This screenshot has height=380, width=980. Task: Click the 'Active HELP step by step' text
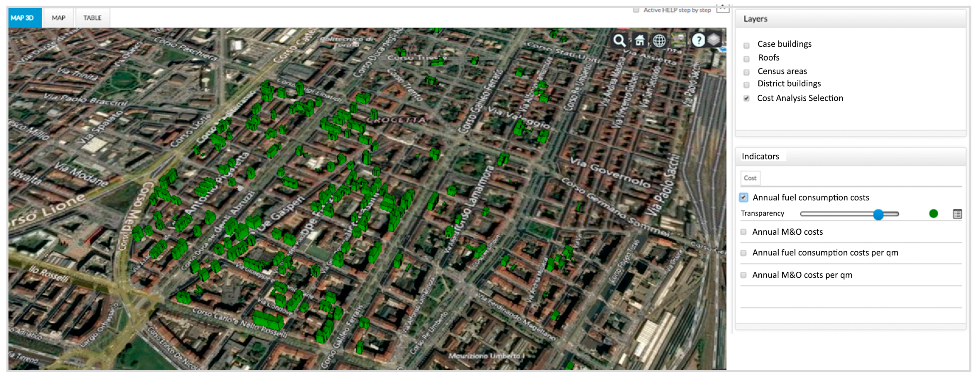[677, 10]
